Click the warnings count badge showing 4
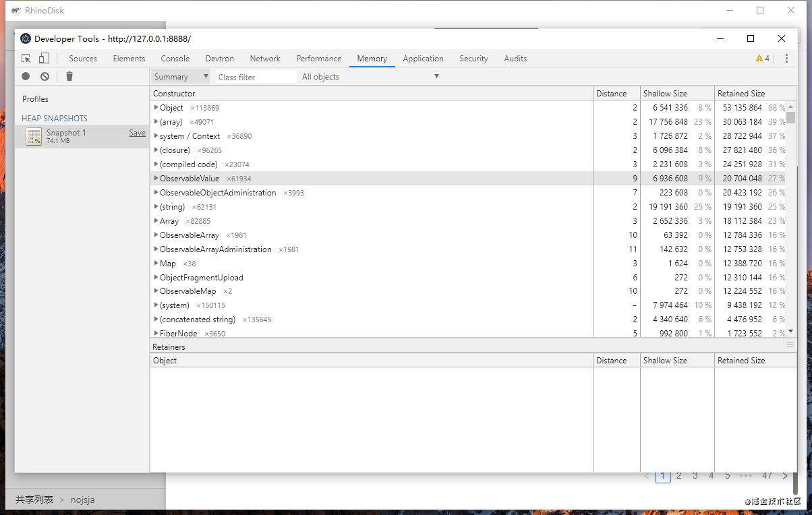Image resolution: width=812 pixels, height=515 pixels. click(763, 59)
